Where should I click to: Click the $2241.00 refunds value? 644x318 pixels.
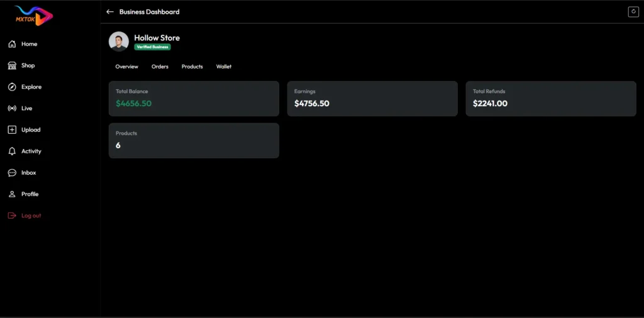click(x=490, y=104)
